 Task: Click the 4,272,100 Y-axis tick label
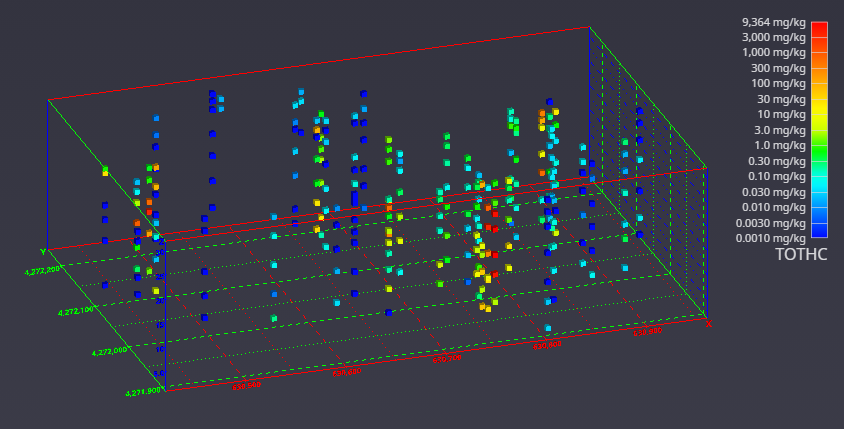[x=75, y=312]
